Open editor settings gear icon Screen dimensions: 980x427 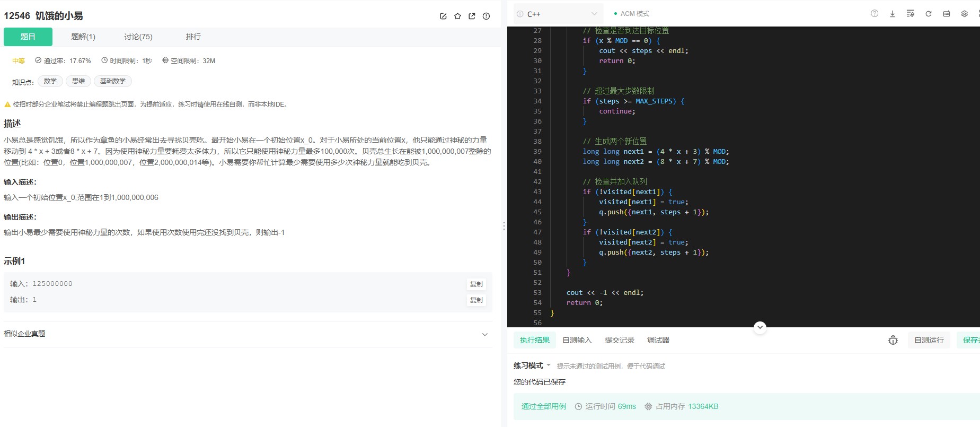[x=964, y=14]
